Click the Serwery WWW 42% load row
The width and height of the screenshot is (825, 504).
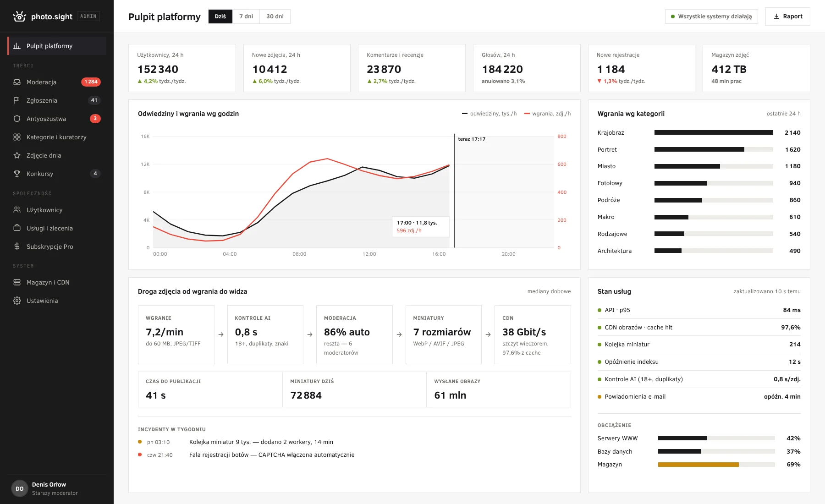(699, 438)
